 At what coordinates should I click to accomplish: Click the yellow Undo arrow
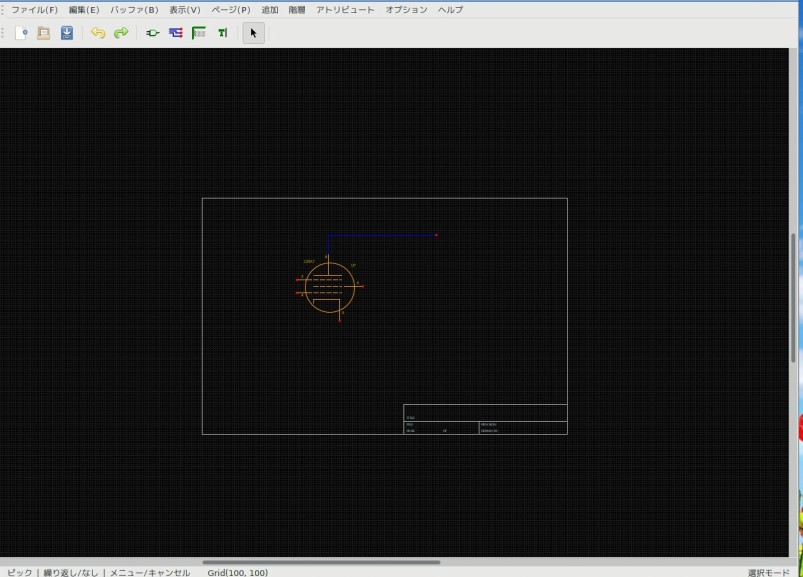(98, 33)
